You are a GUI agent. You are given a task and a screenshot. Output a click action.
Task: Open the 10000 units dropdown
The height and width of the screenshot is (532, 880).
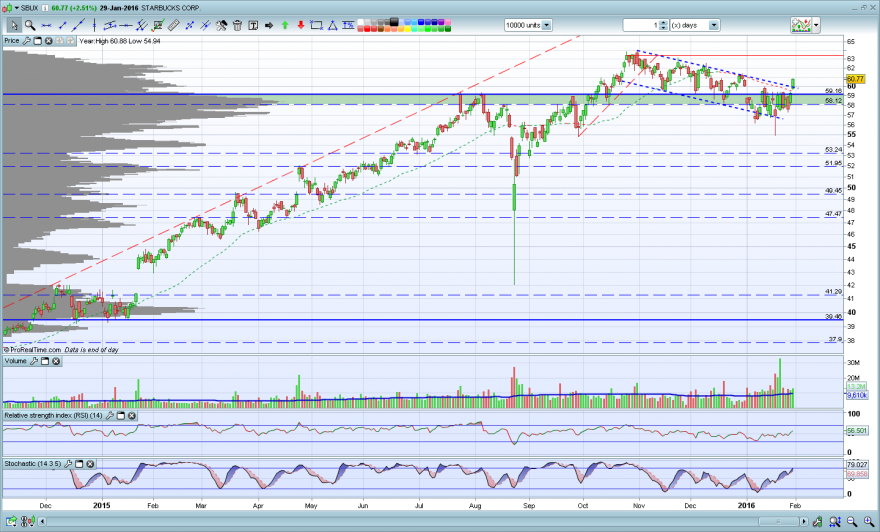coord(547,25)
